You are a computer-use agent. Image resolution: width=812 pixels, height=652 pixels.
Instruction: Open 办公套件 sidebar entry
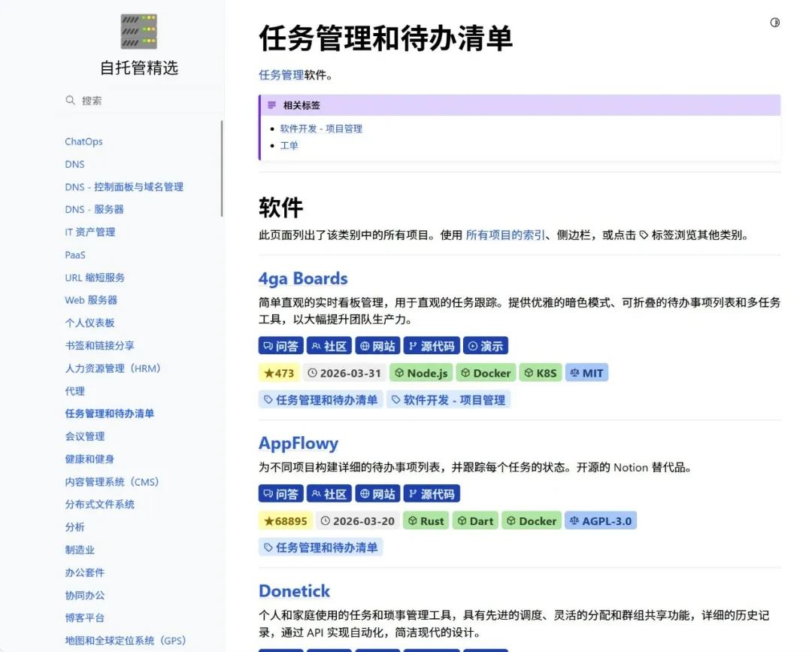click(84, 572)
